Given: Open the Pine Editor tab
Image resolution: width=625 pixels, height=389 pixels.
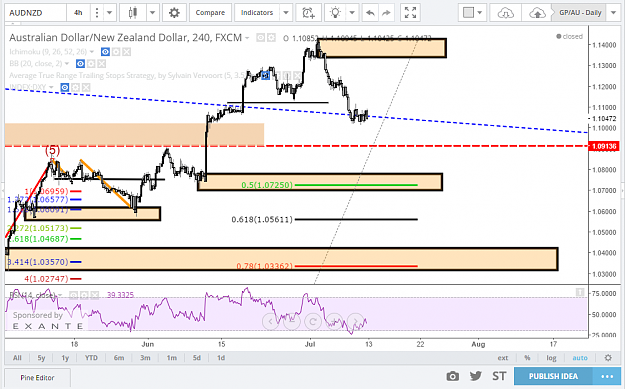Looking at the screenshot, I should coord(37,377).
